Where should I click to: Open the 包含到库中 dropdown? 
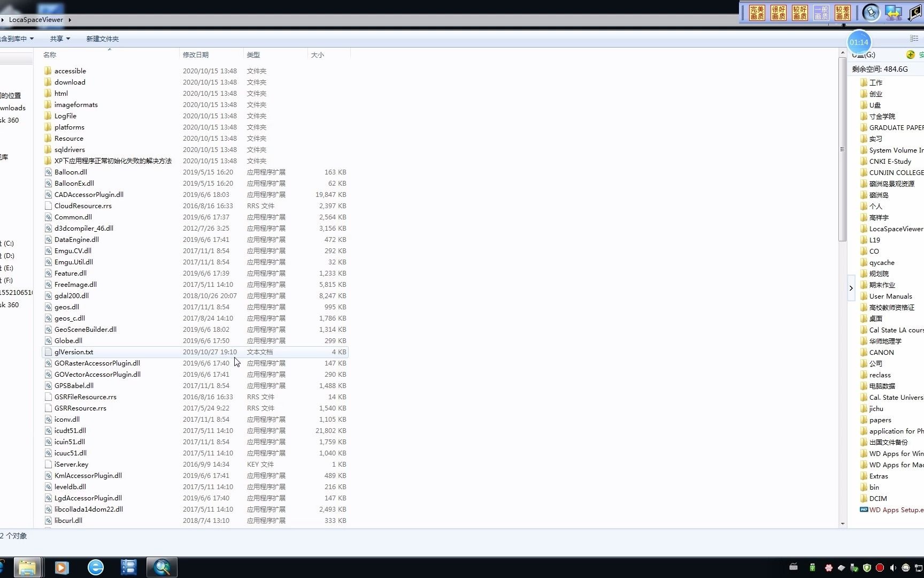tap(17, 39)
